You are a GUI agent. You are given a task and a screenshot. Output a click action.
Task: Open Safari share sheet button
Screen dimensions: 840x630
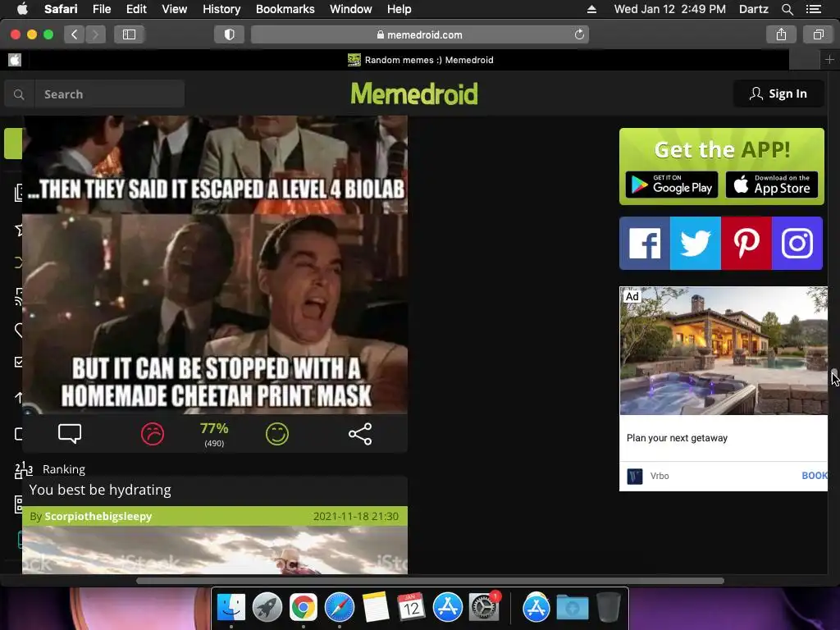pyautogui.click(x=781, y=34)
